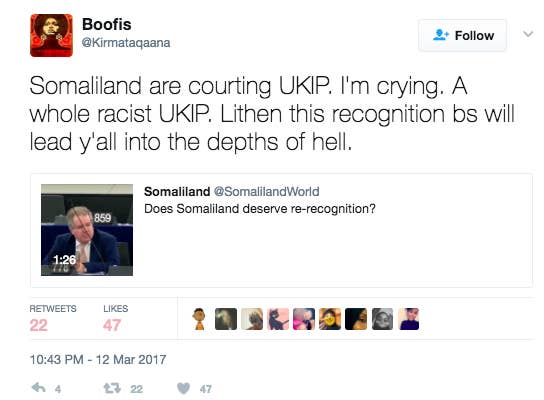Click the grayscale face avatar among likers

pyautogui.click(x=382, y=319)
